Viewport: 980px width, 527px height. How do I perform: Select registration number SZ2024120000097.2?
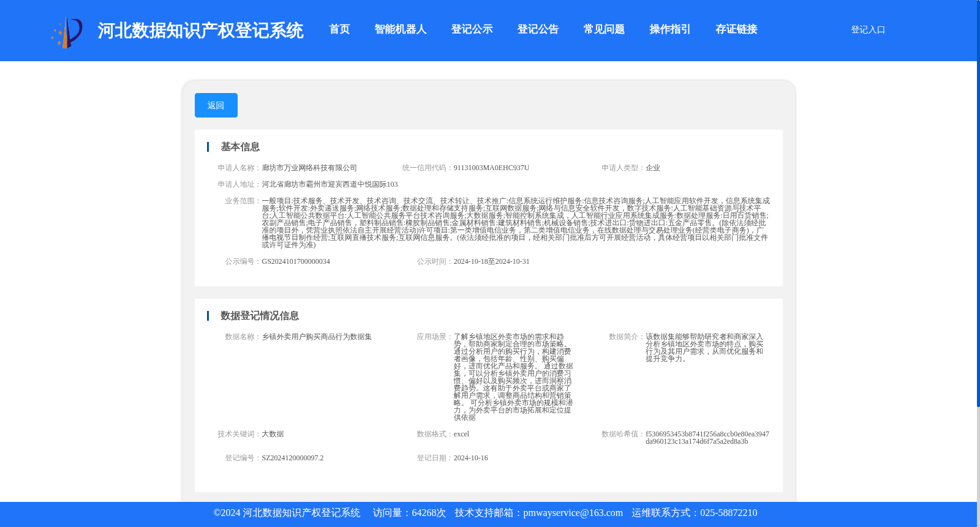pyautogui.click(x=293, y=458)
